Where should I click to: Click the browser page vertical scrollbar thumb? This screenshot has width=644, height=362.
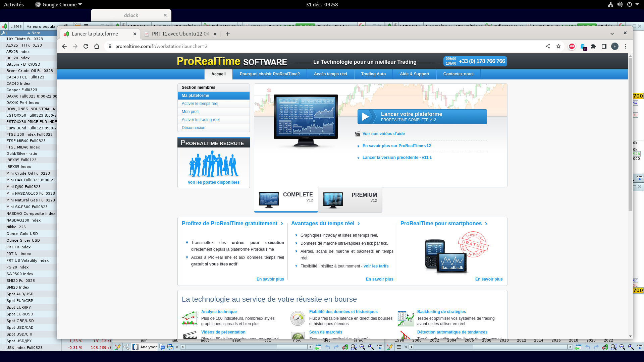(630, 134)
